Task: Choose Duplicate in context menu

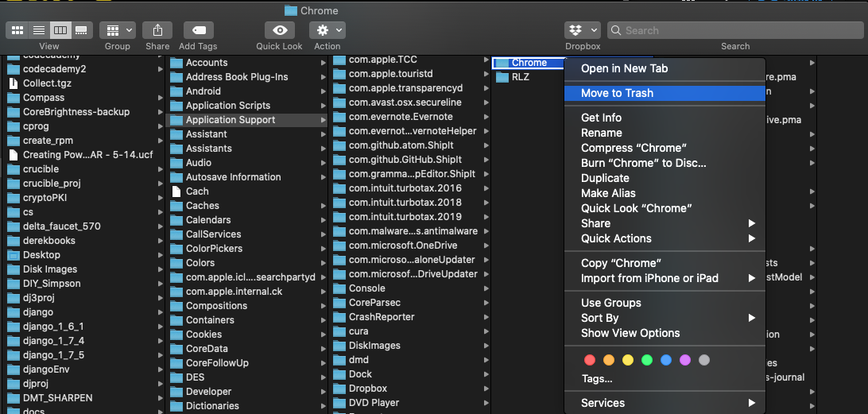Action: (665, 178)
